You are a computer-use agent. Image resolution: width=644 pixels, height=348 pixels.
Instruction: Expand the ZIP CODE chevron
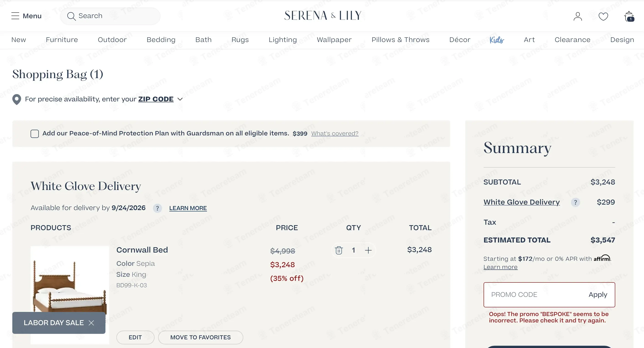tap(180, 99)
